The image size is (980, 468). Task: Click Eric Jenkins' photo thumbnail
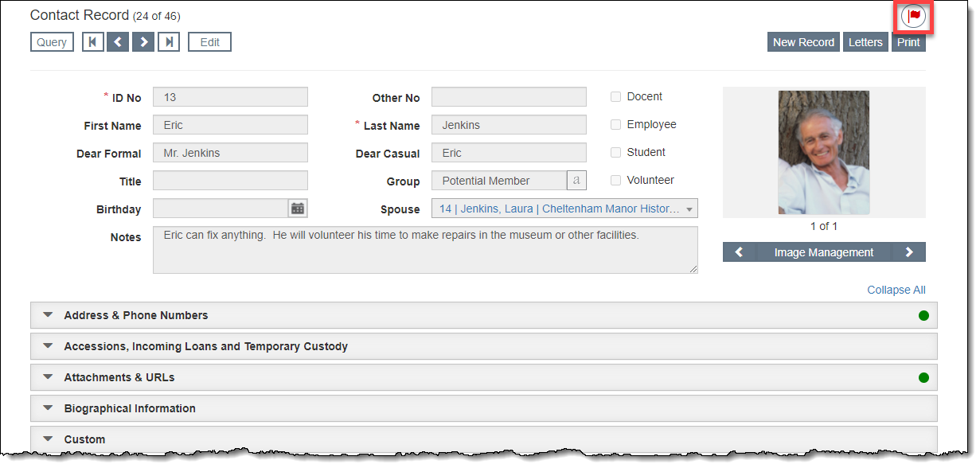823,153
